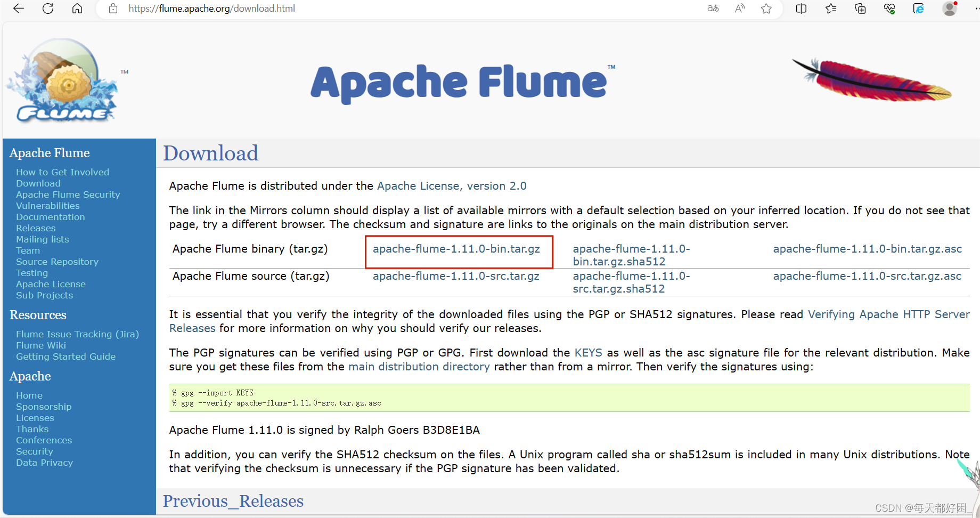980x518 pixels.
Task: Open browser essentials heart icon
Action: (889, 9)
